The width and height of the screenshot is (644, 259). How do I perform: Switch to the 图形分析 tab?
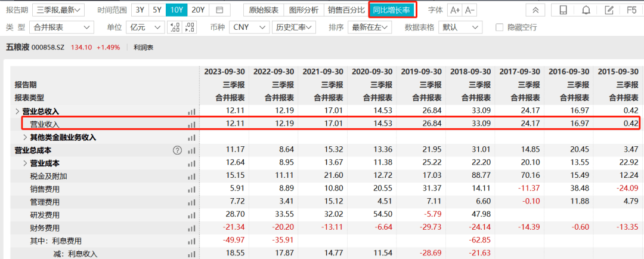(x=304, y=10)
